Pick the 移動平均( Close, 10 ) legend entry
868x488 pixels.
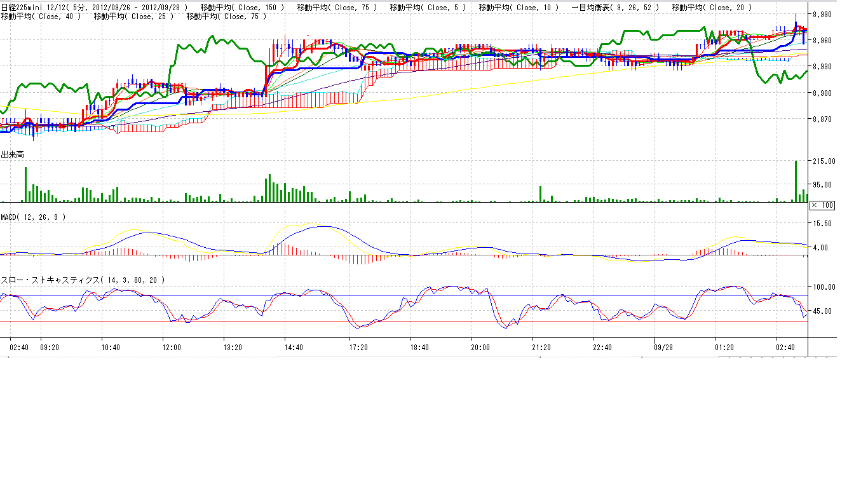click(x=519, y=8)
